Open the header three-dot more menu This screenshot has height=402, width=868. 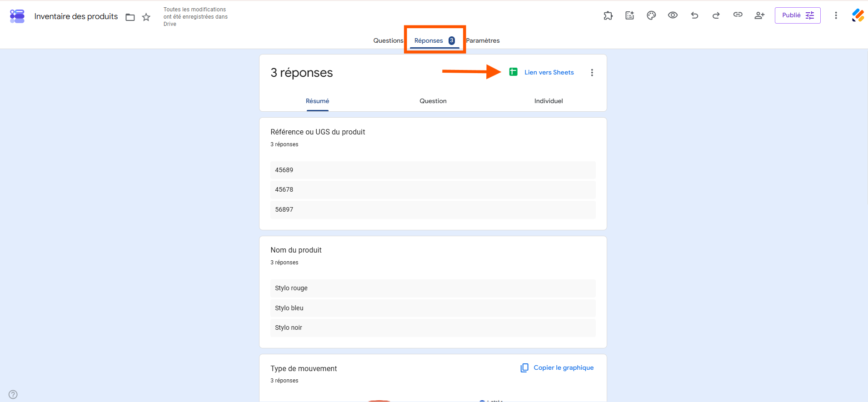point(836,15)
